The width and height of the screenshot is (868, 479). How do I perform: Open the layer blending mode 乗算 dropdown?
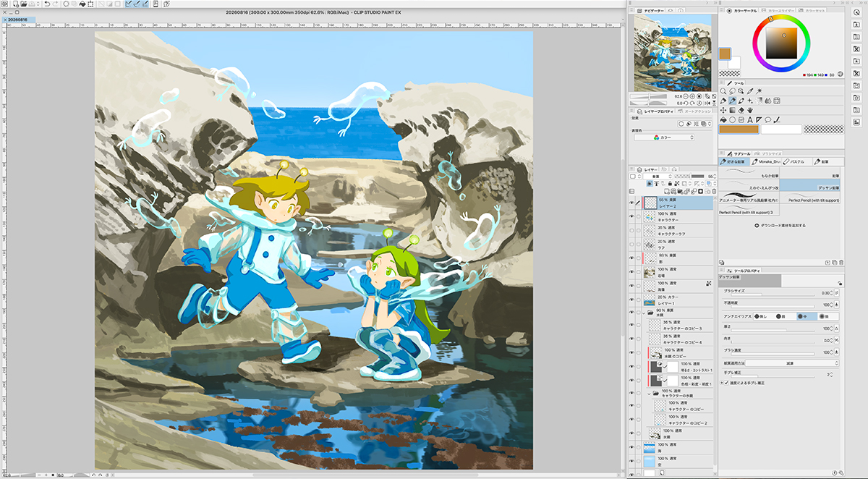(658, 176)
